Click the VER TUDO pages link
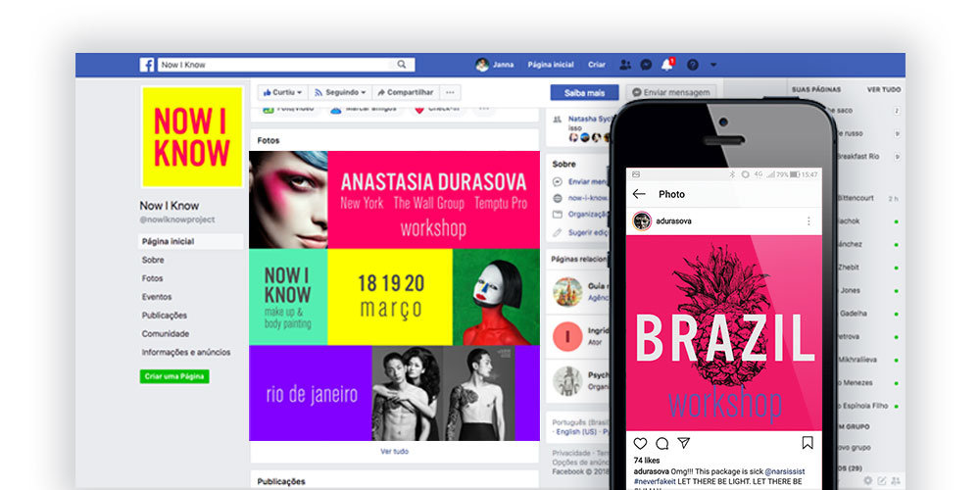The width and height of the screenshot is (980, 490). pos(884,90)
